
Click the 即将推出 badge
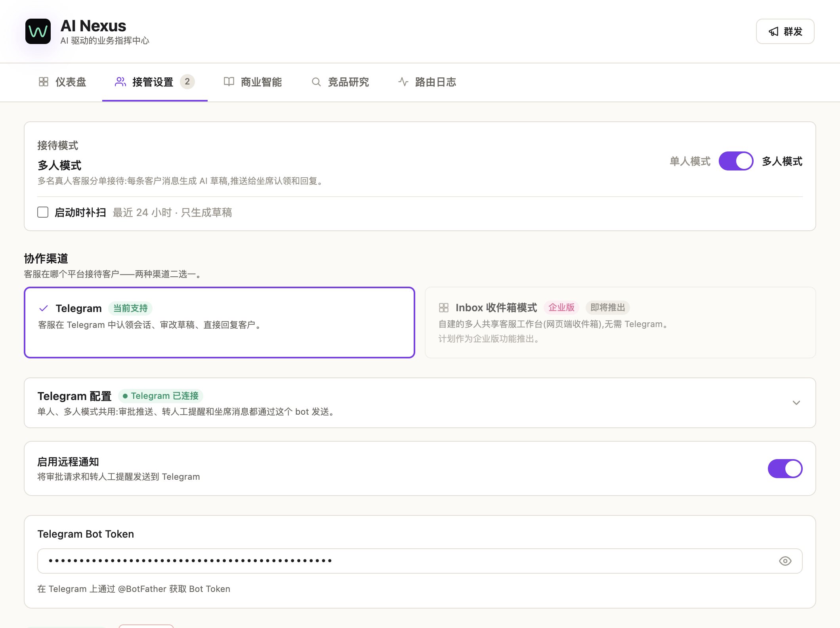coord(608,307)
